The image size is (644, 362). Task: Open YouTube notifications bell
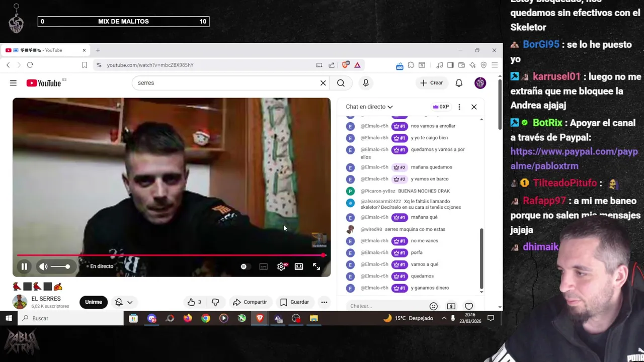459,83
